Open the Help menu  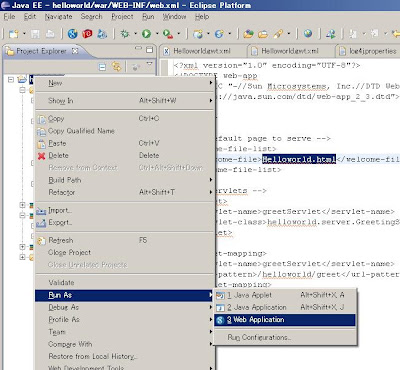202,17
